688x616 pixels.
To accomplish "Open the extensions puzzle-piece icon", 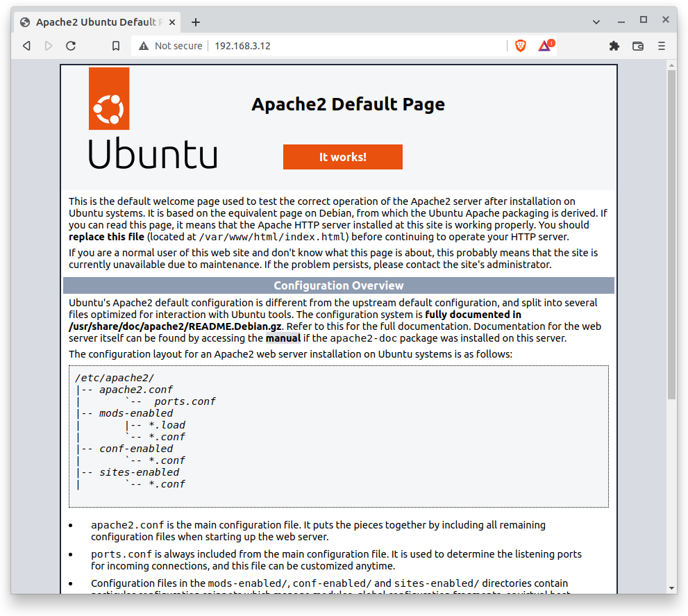I will point(614,46).
